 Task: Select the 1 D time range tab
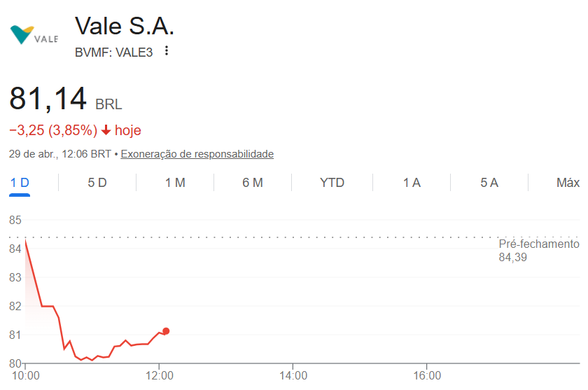click(20, 183)
